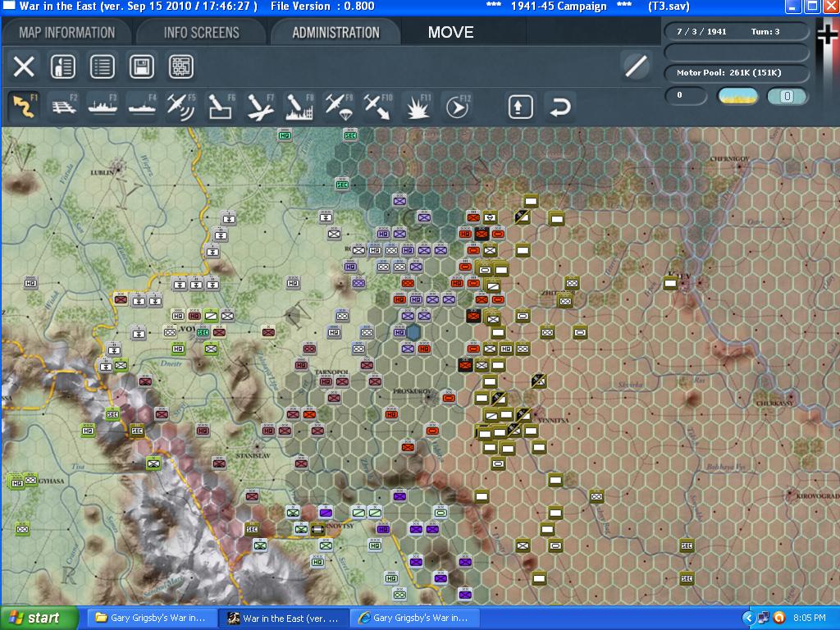
Task: Click the PROSKUROV city label
Action: 412,391
